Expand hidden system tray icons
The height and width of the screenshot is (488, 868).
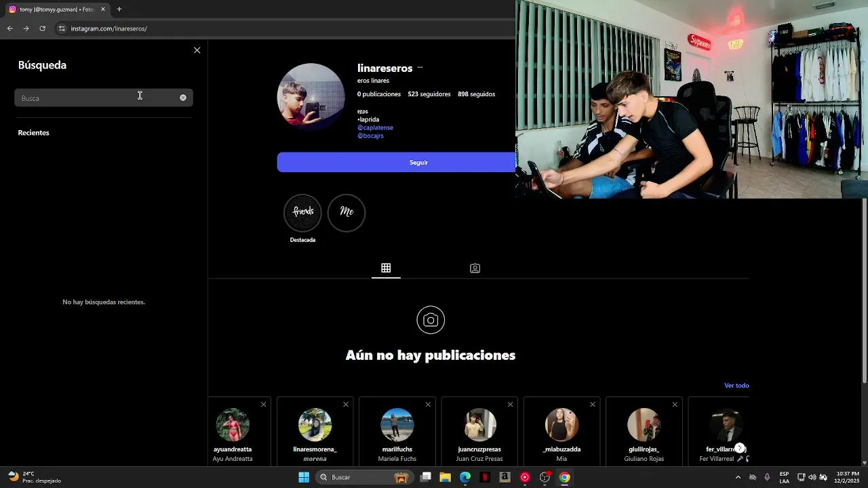coord(738,477)
